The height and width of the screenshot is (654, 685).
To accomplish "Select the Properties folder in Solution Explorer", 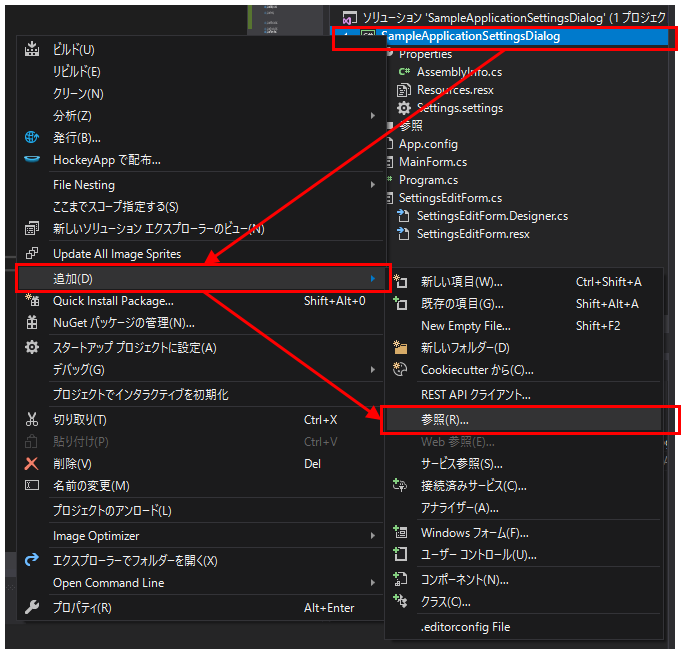I will pos(425,54).
